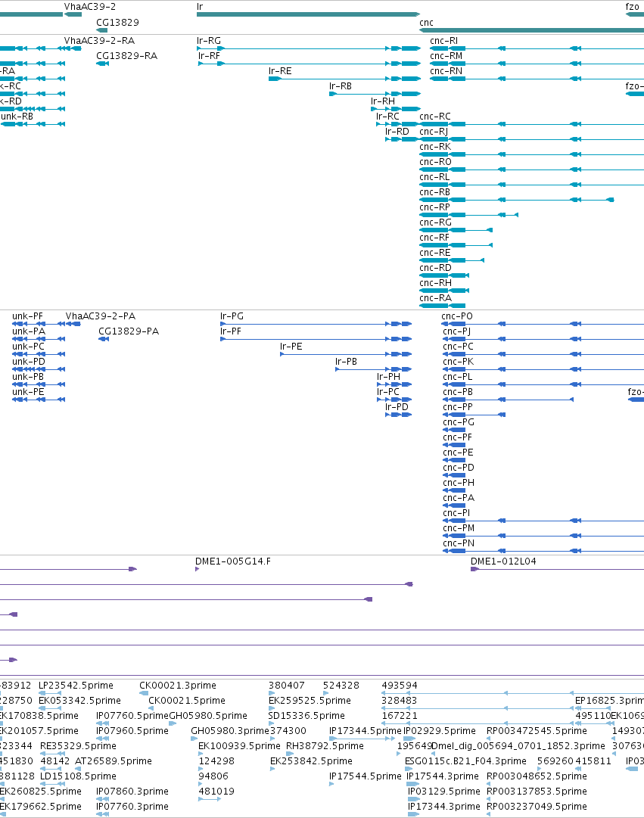Click the Ir-RF transcript label
The height and width of the screenshot is (818, 644).
[x=209, y=56]
